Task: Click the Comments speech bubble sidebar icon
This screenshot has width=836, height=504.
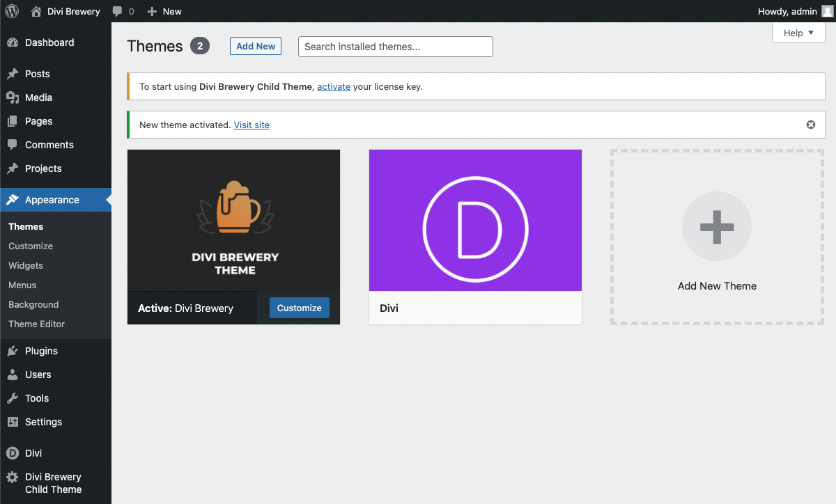Action: tap(13, 145)
